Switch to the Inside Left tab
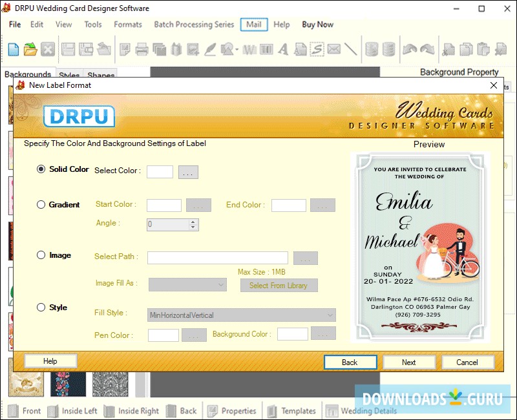Screen dimensions: 517x420 [72, 410]
